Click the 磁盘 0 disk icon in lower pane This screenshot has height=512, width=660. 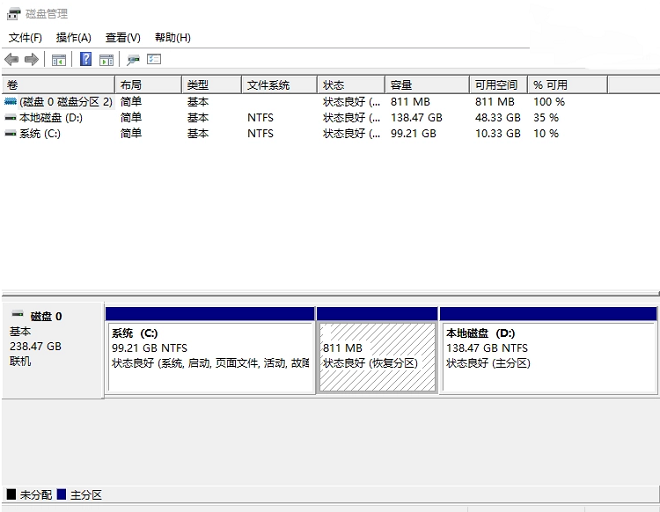(17, 316)
